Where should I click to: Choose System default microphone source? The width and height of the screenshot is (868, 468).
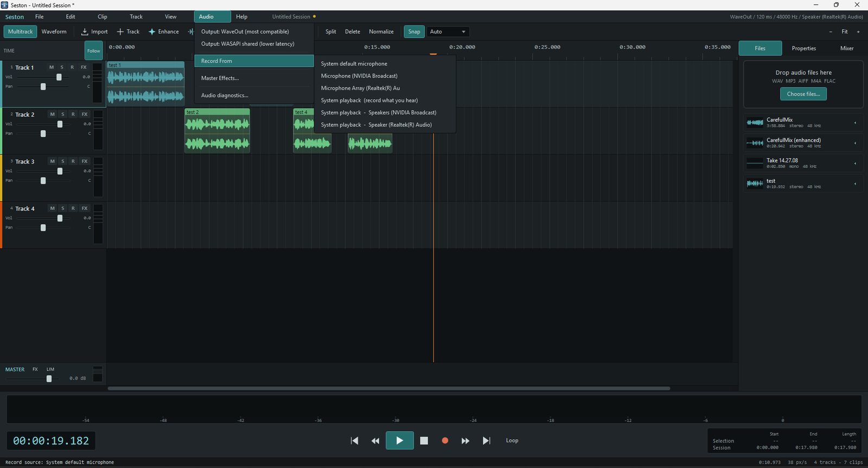pos(385,64)
